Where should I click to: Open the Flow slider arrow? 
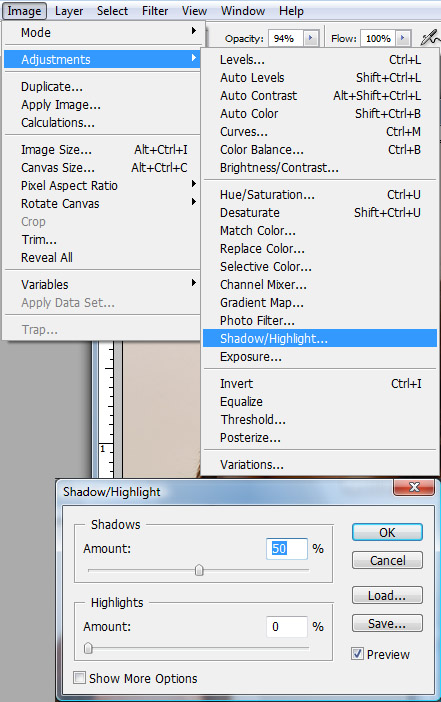coord(402,38)
